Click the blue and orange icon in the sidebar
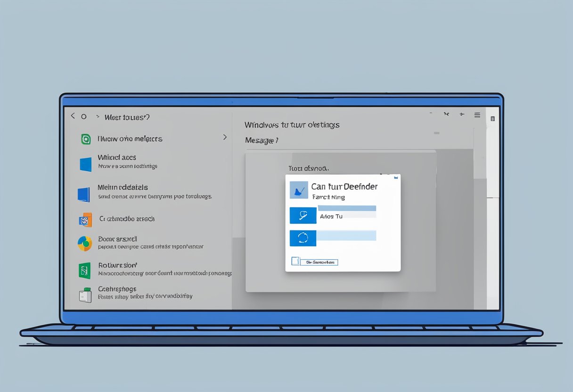The width and height of the screenshot is (573, 392). pyautogui.click(x=85, y=220)
